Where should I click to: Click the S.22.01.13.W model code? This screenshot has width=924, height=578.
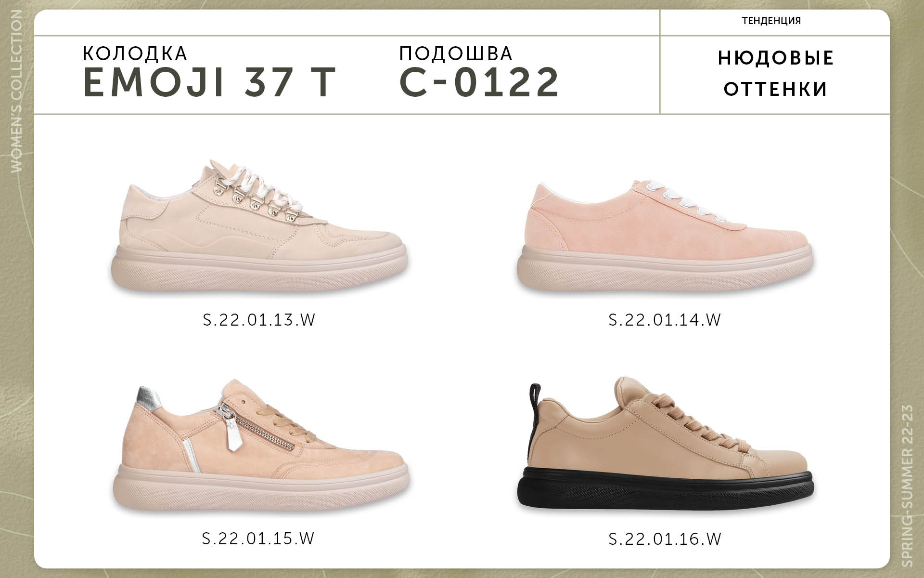pos(259,320)
